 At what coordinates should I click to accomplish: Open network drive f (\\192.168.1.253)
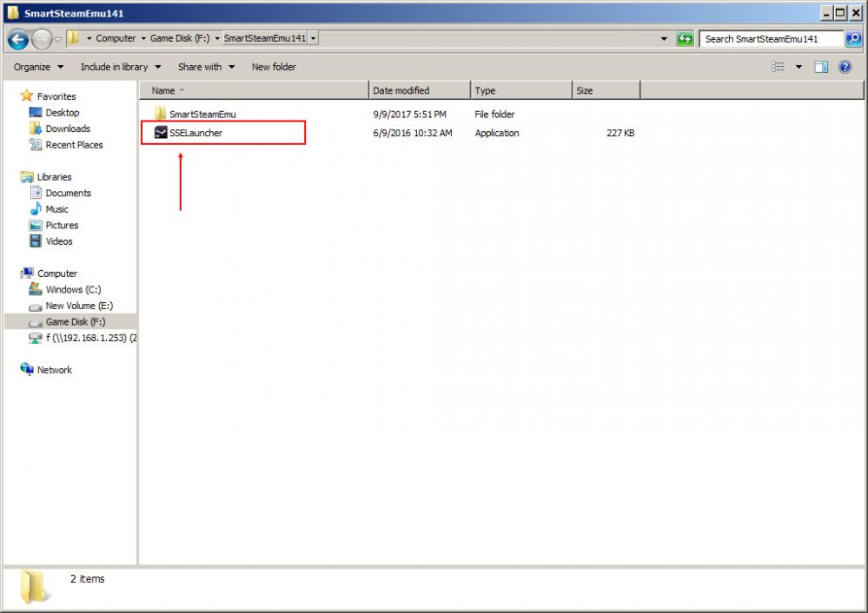pos(91,338)
